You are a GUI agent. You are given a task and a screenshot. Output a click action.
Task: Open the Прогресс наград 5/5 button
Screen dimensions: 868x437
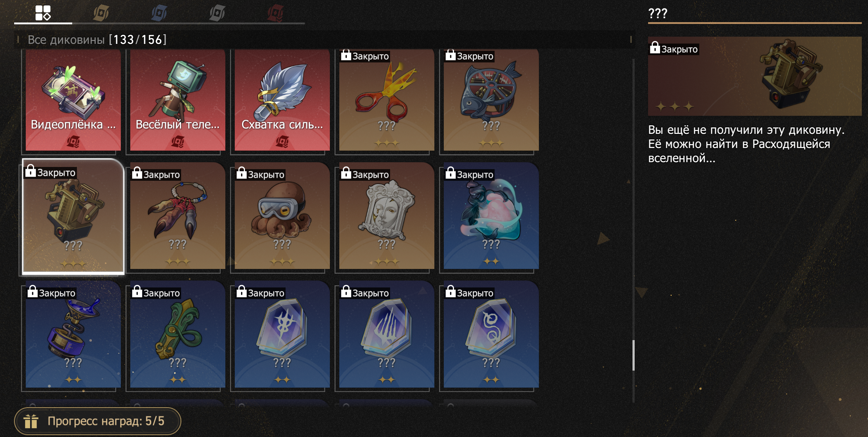97,421
